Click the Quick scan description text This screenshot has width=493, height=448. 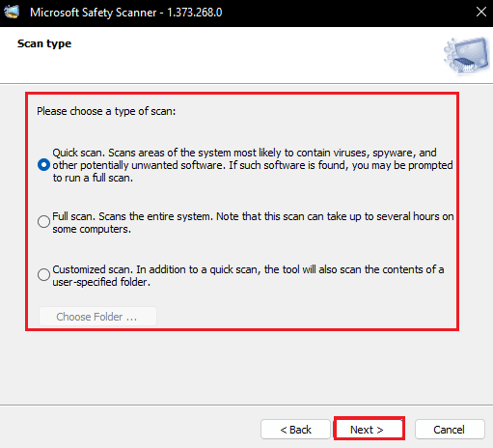pyautogui.click(x=253, y=165)
